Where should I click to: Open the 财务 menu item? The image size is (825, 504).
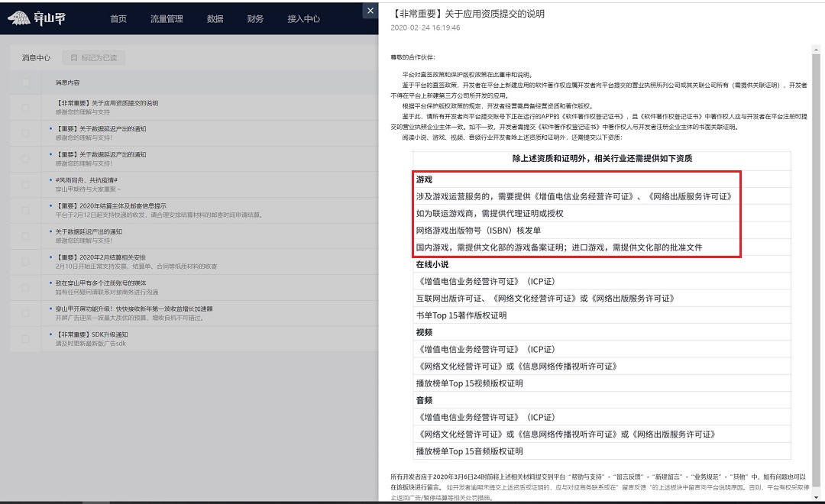[x=255, y=19]
